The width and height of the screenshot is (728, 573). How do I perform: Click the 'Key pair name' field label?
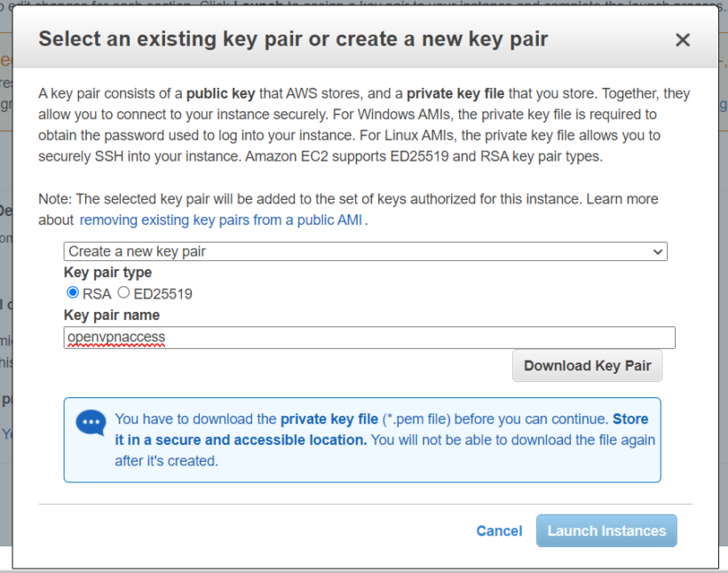point(112,314)
